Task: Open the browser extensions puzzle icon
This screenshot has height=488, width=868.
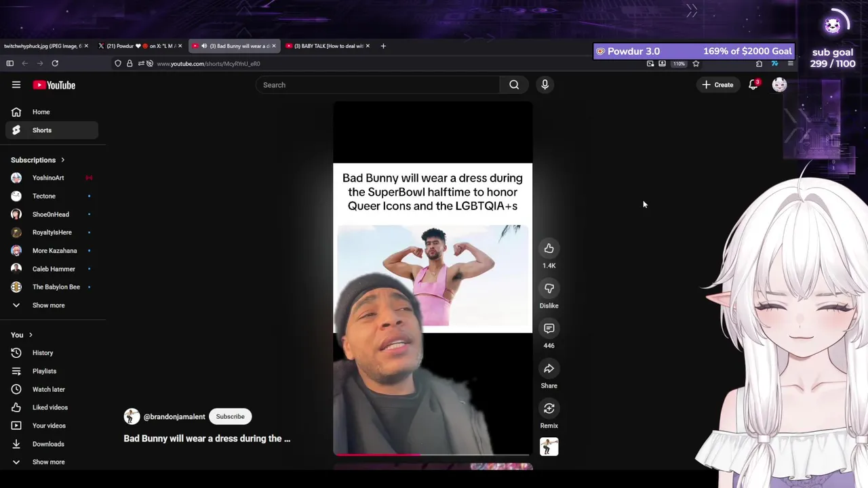Action: click(759, 64)
